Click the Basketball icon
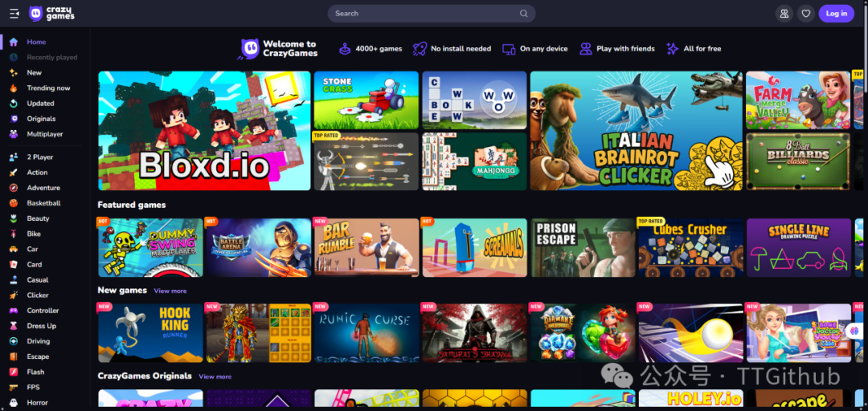Screen dimensions: 868x411 point(14,203)
